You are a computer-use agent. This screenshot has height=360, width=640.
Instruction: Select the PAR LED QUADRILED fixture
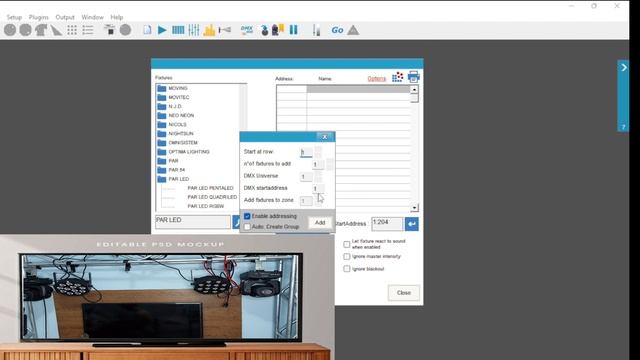212,197
